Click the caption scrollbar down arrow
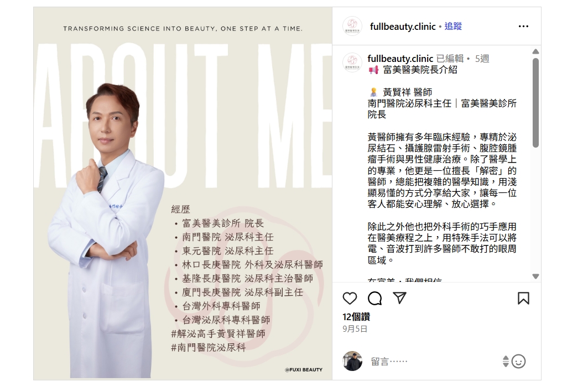562x392 pixels. click(x=535, y=276)
